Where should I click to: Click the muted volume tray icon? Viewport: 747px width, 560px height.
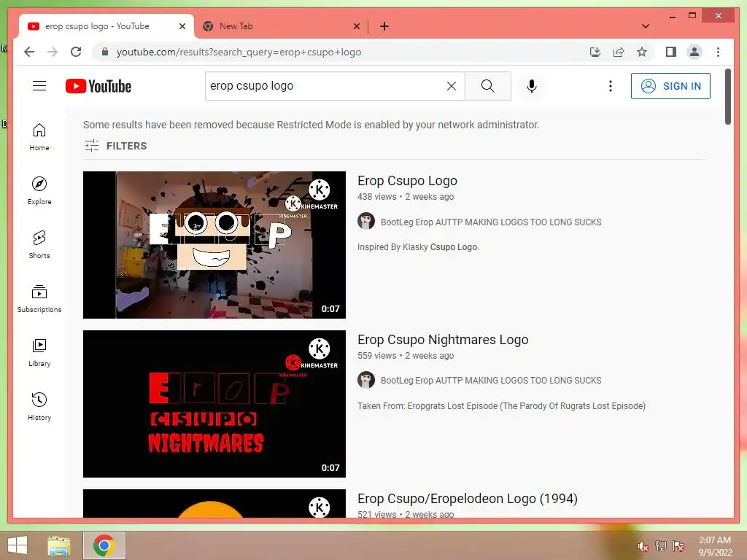coord(643,546)
